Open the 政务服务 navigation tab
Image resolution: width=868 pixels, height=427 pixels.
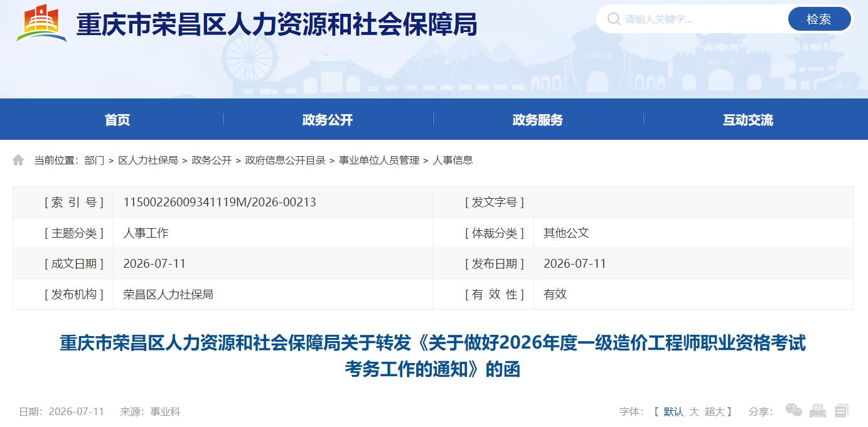(x=538, y=120)
